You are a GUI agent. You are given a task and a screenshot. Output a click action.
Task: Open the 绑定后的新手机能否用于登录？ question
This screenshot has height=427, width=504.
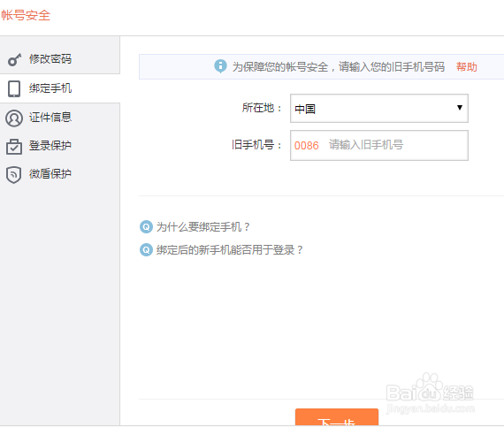click(x=230, y=249)
